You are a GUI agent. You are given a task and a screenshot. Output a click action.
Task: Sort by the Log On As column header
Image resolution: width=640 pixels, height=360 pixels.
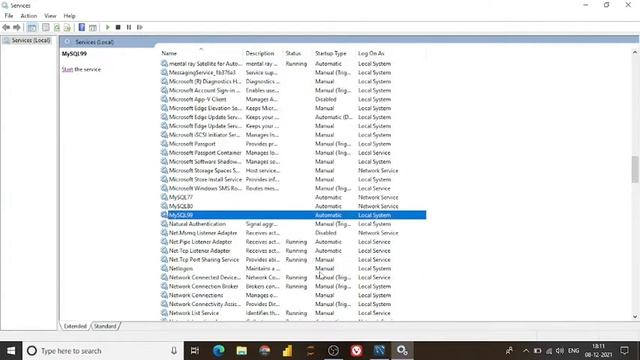click(371, 53)
